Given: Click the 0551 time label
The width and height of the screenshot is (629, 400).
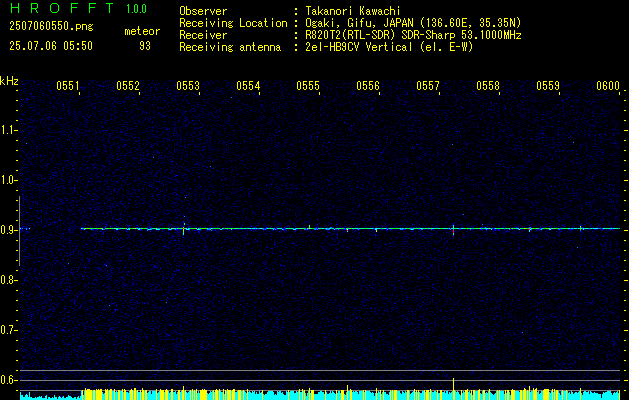Looking at the screenshot, I should (68, 85).
